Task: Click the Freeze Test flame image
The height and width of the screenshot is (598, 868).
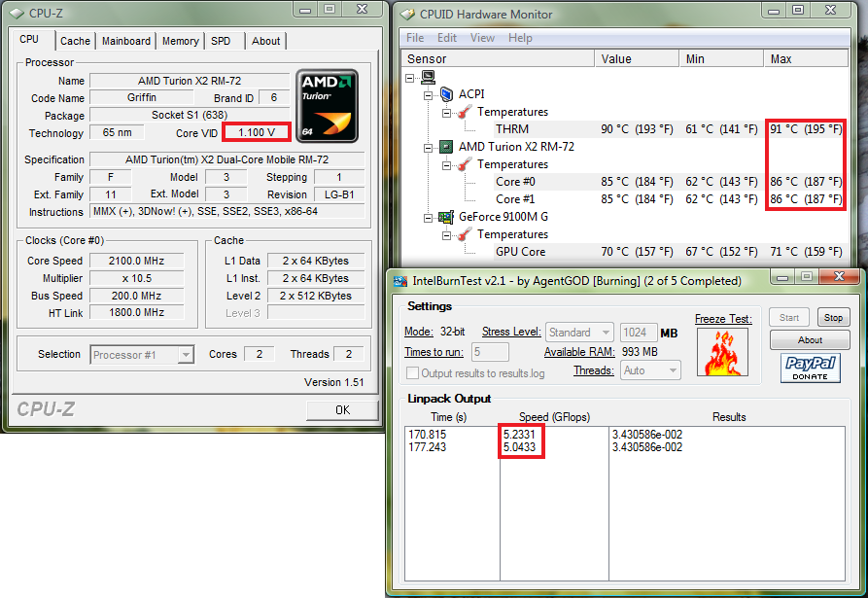Action: tap(722, 352)
